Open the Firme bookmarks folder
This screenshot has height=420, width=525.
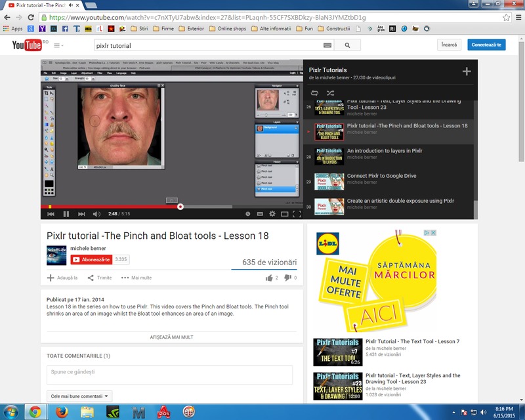pos(163,29)
